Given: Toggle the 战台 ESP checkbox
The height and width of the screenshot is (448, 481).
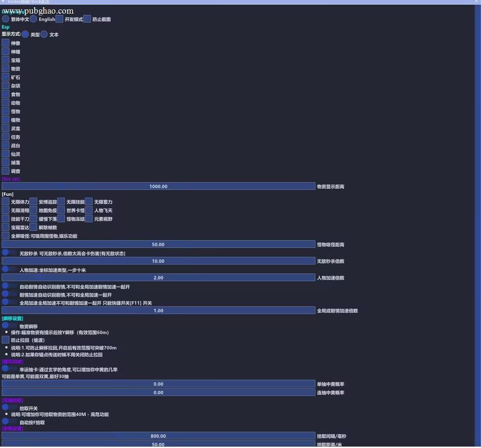Looking at the screenshot, I should click(6, 145).
